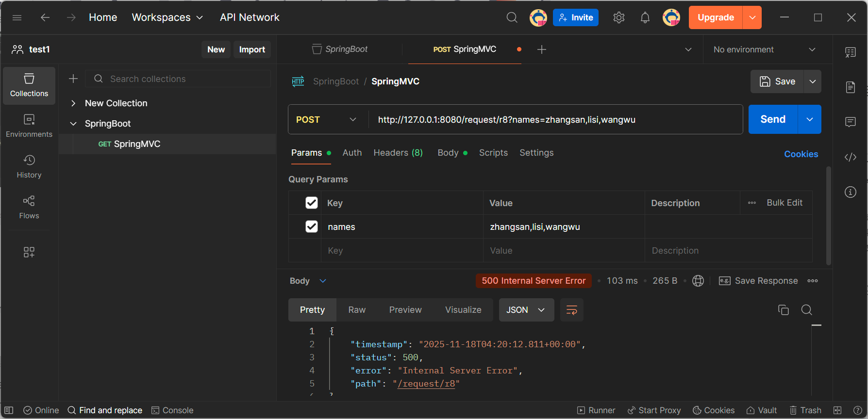This screenshot has height=419, width=868.
Task: Expand the New Collection tree item
Action: [73, 103]
